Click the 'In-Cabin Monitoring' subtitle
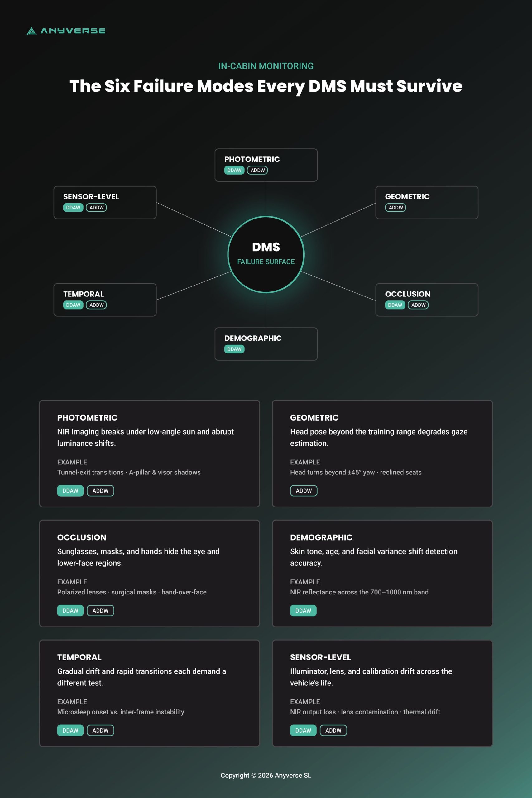 pyautogui.click(x=266, y=66)
